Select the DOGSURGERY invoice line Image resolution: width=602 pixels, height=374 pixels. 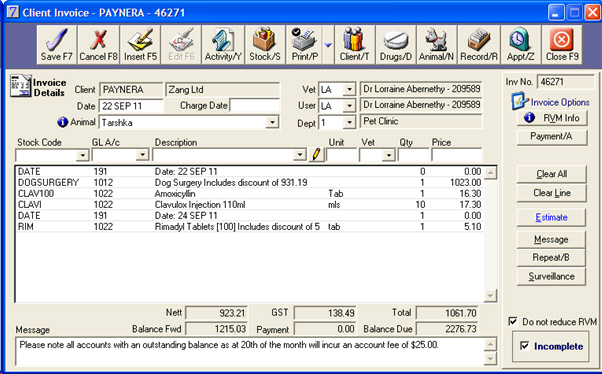(250, 182)
